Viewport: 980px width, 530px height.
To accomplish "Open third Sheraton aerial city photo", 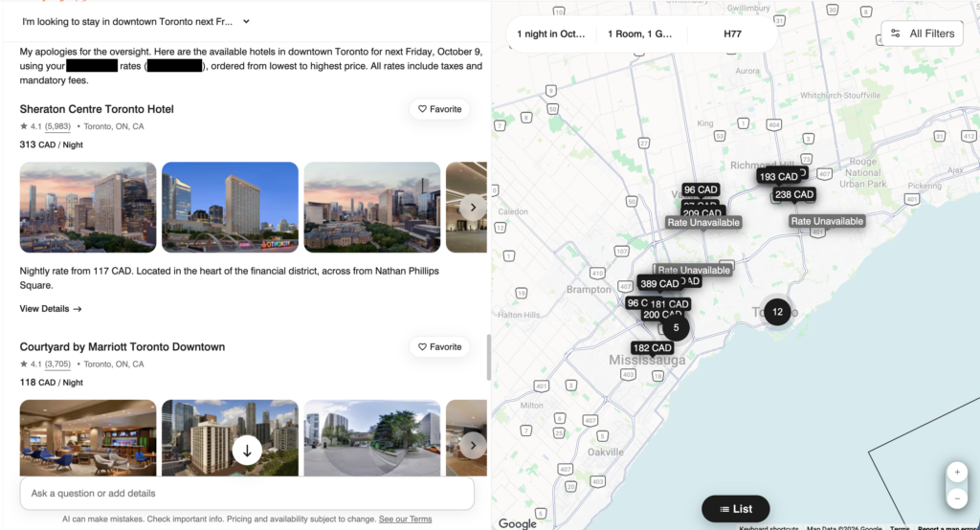I will click(x=372, y=208).
